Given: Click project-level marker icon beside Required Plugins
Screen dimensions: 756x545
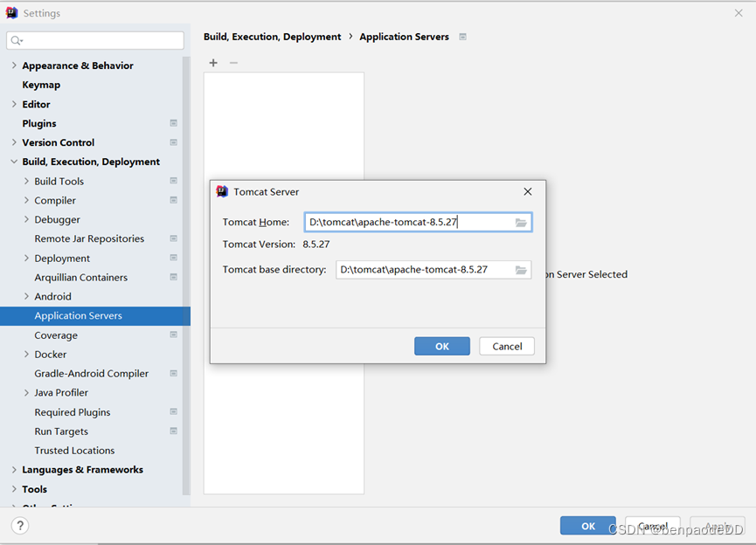Looking at the screenshot, I should [x=174, y=411].
